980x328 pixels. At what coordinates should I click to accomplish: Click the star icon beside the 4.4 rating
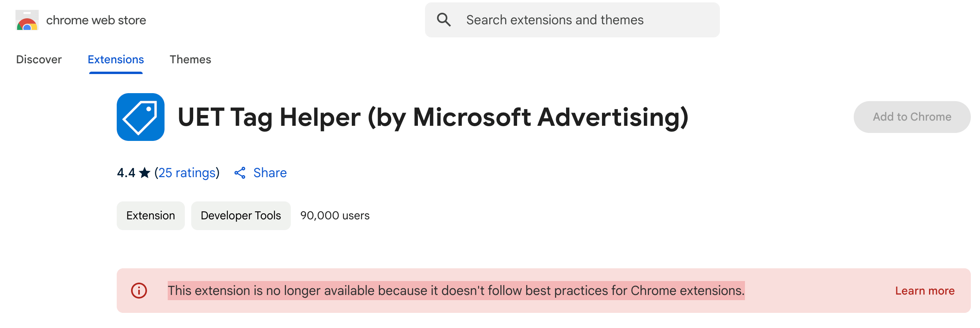coord(145,172)
